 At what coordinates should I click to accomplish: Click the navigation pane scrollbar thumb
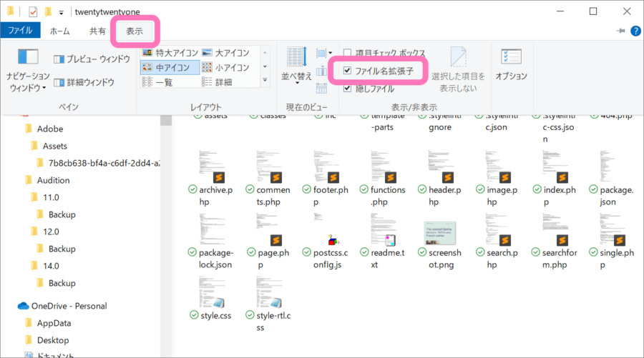tap(166, 120)
